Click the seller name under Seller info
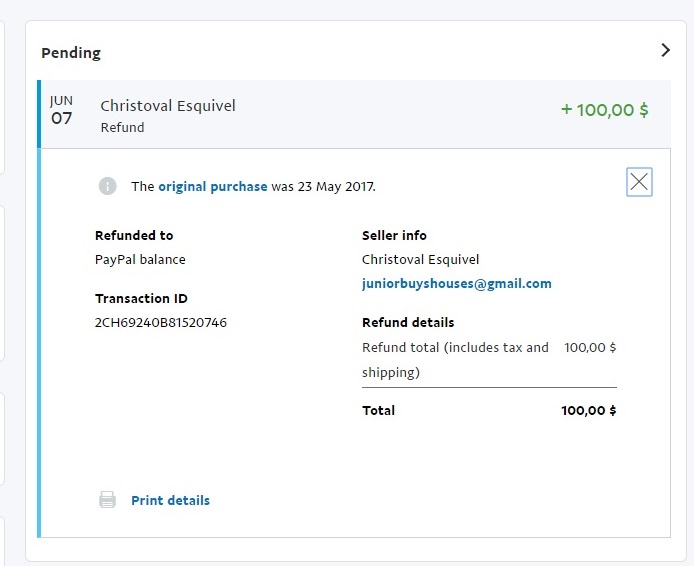694x566 pixels. click(420, 259)
